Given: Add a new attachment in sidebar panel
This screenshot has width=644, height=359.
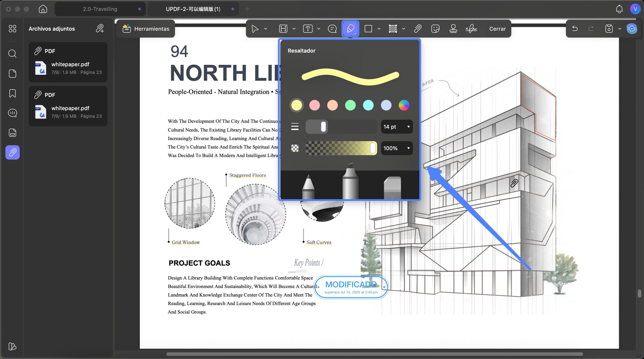Looking at the screenshot, I should 100,29.
